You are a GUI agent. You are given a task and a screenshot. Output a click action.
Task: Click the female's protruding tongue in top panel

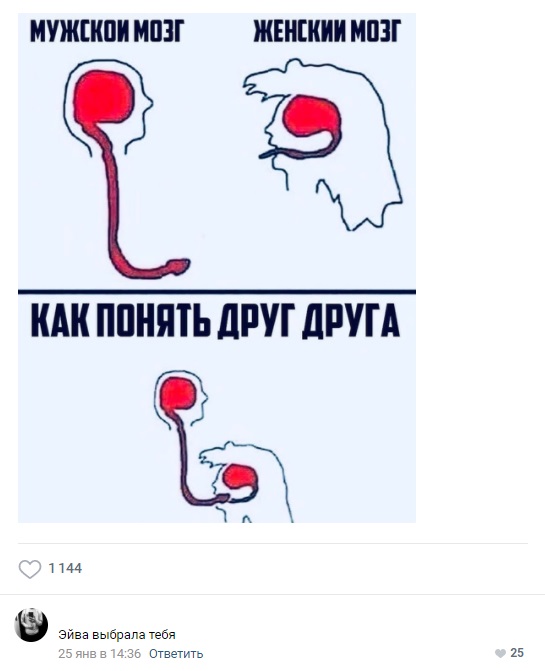[x=269, y=153]
